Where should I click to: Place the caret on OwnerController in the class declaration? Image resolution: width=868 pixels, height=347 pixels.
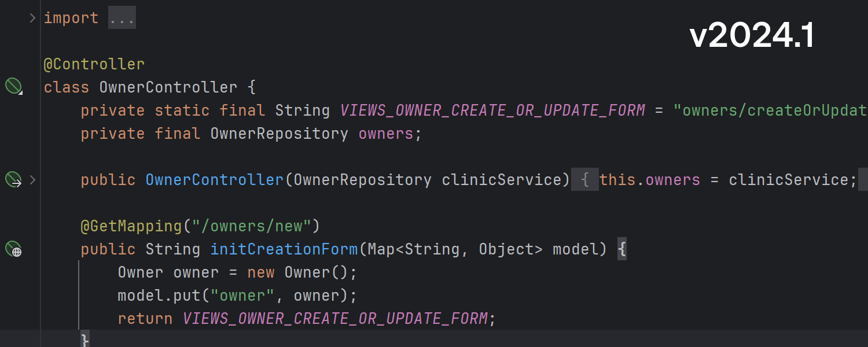click(x=168, y=87)
